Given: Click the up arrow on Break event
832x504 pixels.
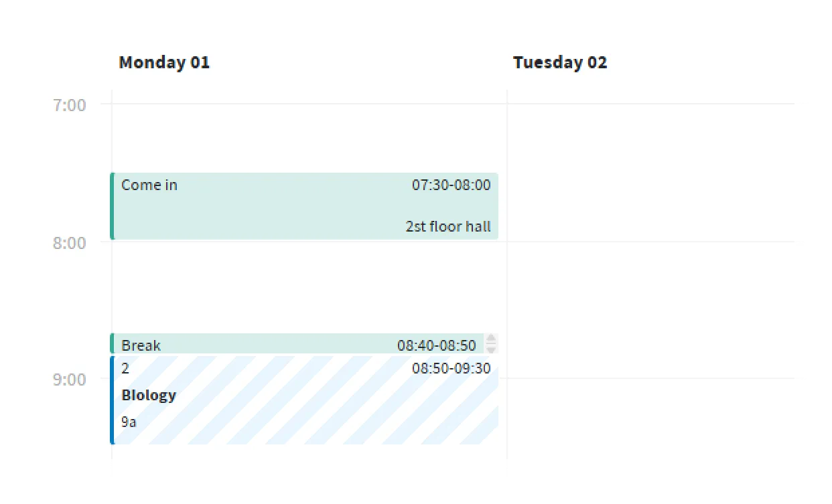Looking at the screenshot, I should click(x=491, y=339).
